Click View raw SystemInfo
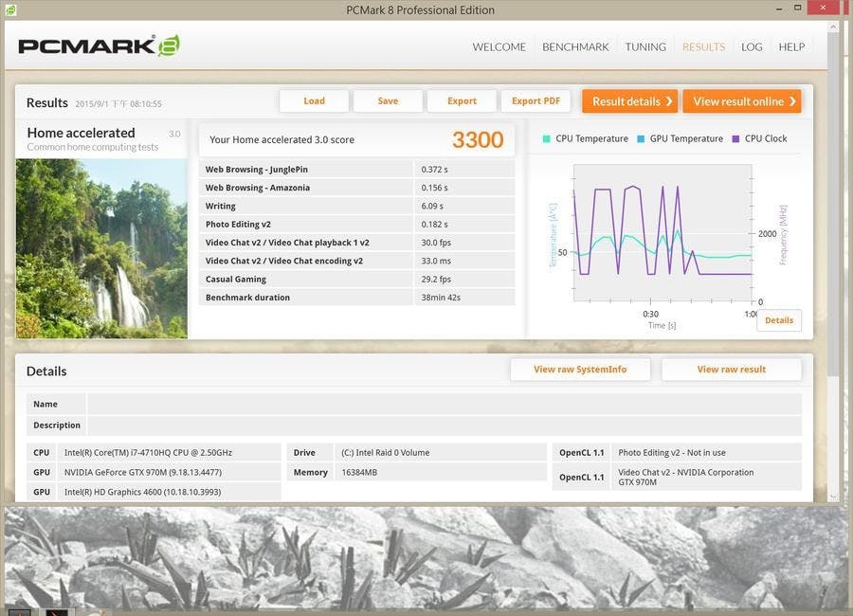 [580, 370]
